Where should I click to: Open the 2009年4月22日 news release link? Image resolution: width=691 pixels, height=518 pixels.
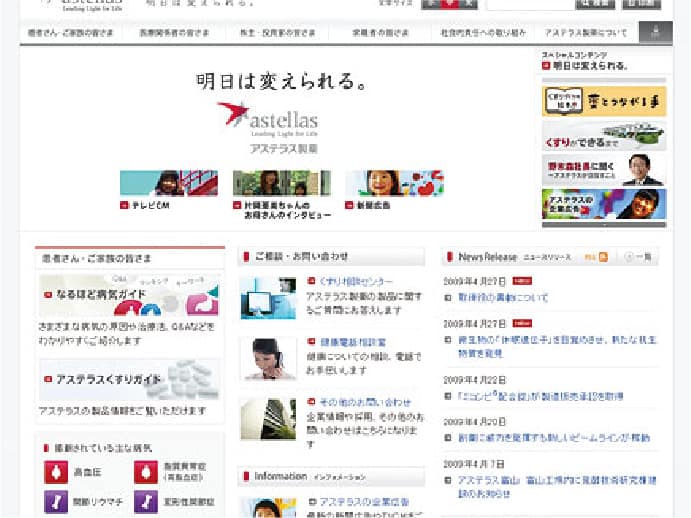click(540, 396)
